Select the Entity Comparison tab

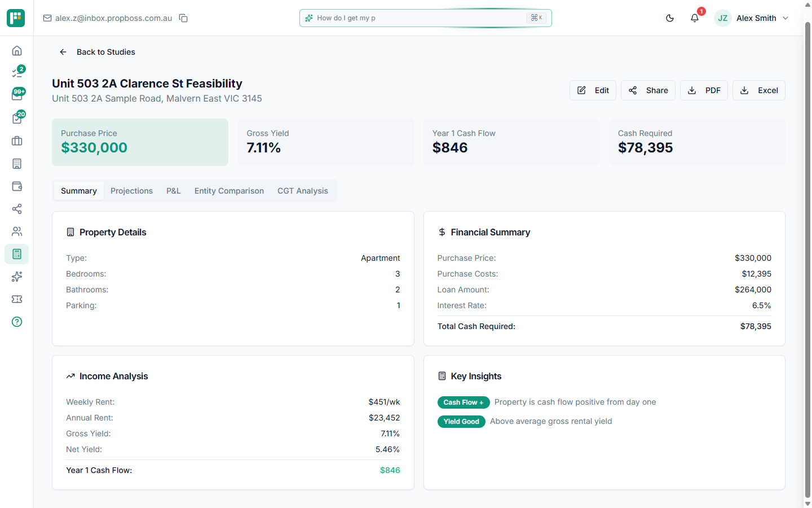point(229,191)
